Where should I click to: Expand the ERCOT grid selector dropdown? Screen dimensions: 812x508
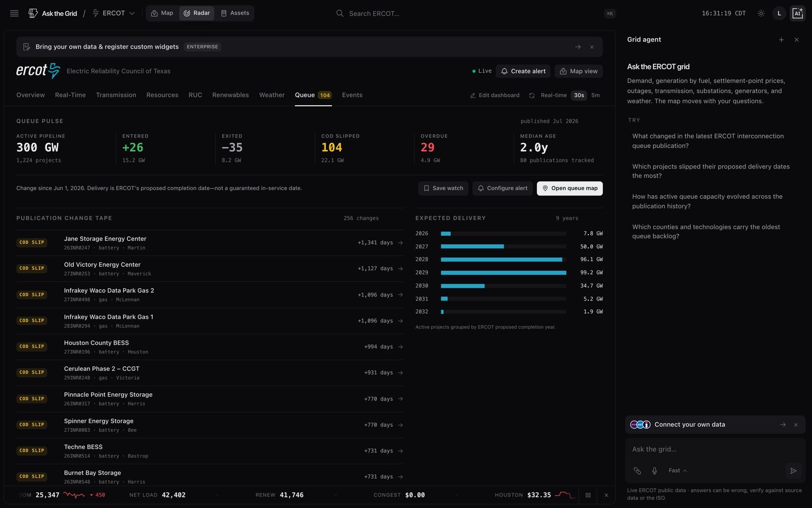point(114,13)
